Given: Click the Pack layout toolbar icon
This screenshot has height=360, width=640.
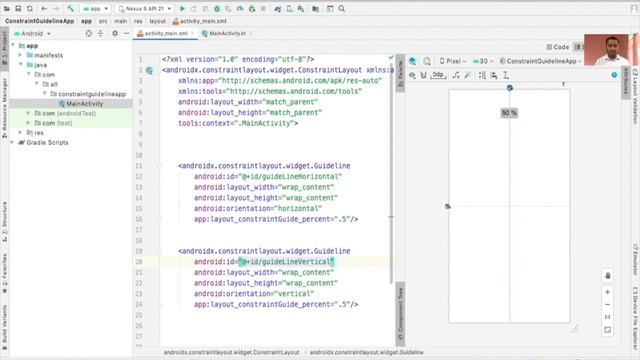Looking at the screenshot, I should point(482,76).
